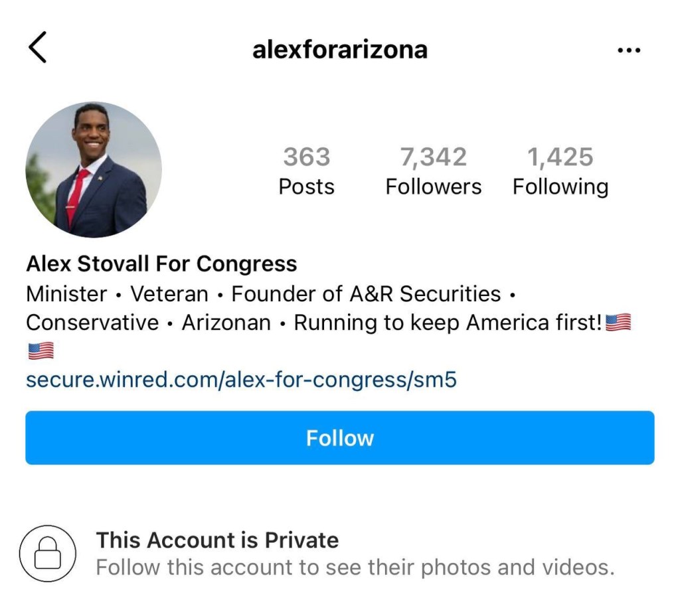Click 'Follow this account to see' message

355,568
